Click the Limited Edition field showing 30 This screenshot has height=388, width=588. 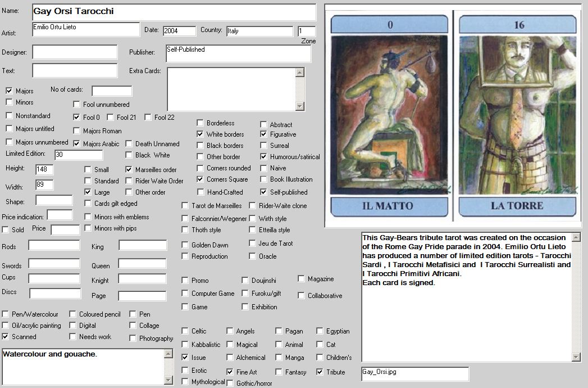pos(79,155)
